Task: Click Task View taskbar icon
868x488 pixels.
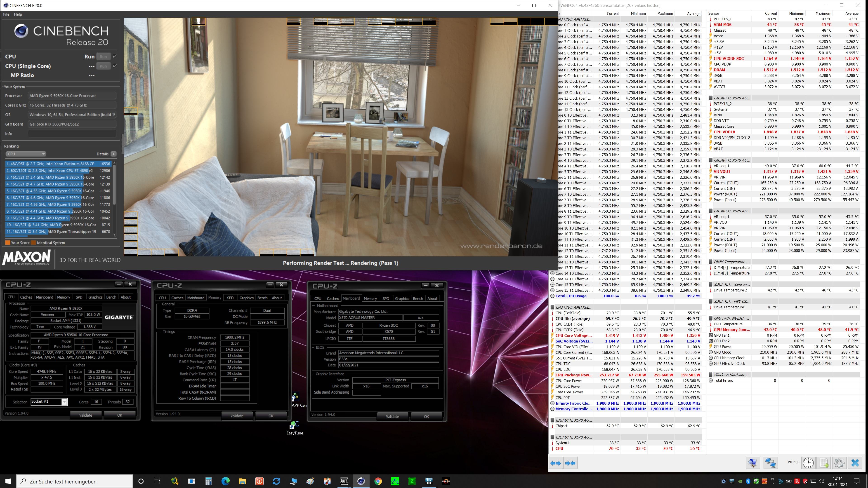Action: point(157,481)
